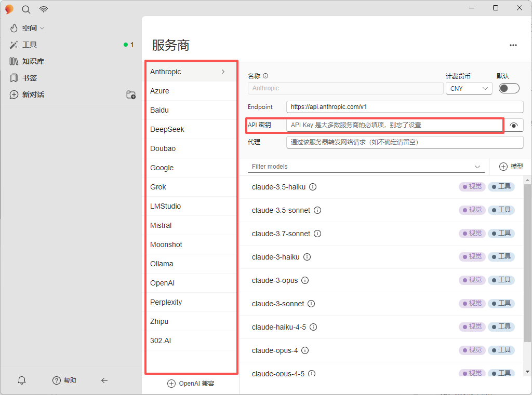Show info for claude-3-haiku

point(307,257)
